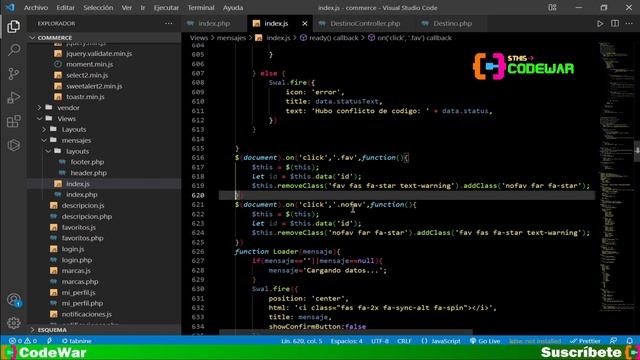The height and width of the screenshot is (360, 640).
Task: Start Go Live server
Action: (485, 341)
